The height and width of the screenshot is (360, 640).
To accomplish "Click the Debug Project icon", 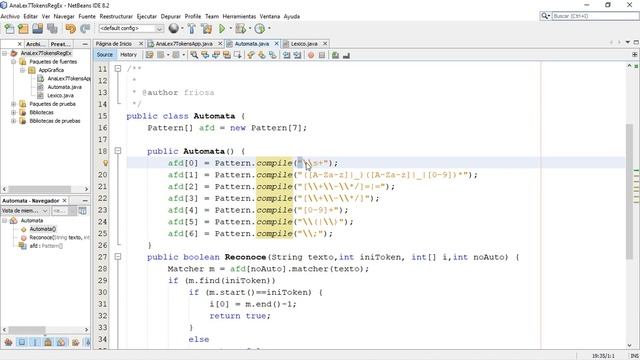I will click(240, 29).
